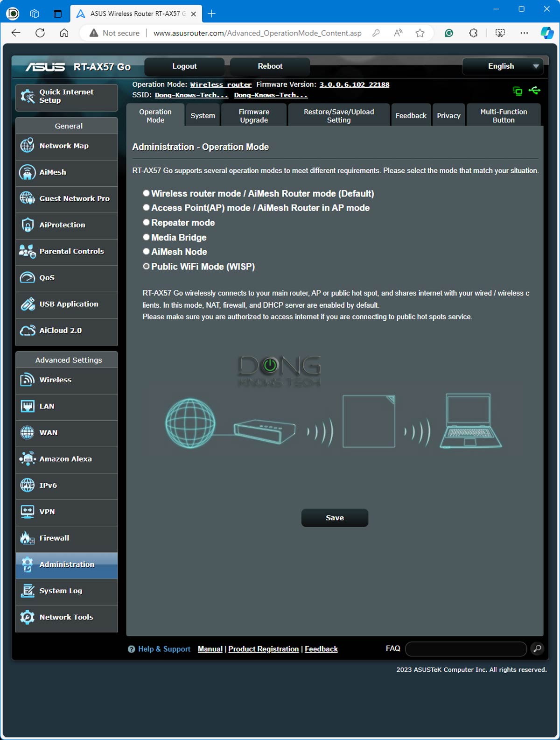Image resolution: width=560 pixels, height=740 pixels.
Task: Open browser settings and more menu
Action: (x=524, y=33)
